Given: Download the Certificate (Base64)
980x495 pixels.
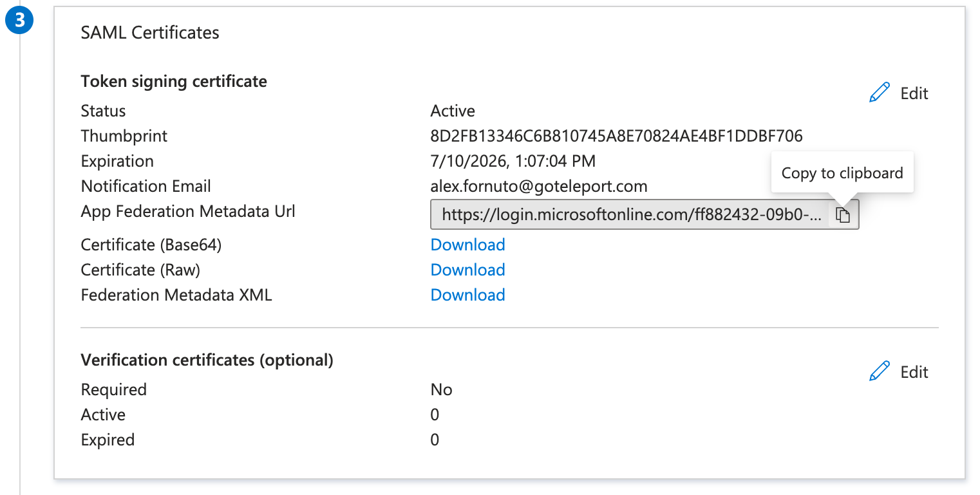Looking at the screenshot, I should pos(467,245).
